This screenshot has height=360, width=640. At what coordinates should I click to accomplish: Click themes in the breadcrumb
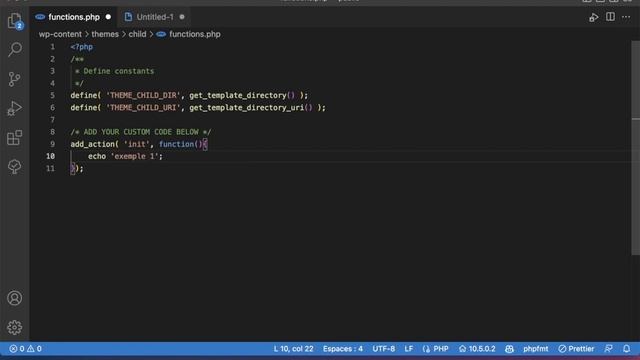click(x=105, y=34)
